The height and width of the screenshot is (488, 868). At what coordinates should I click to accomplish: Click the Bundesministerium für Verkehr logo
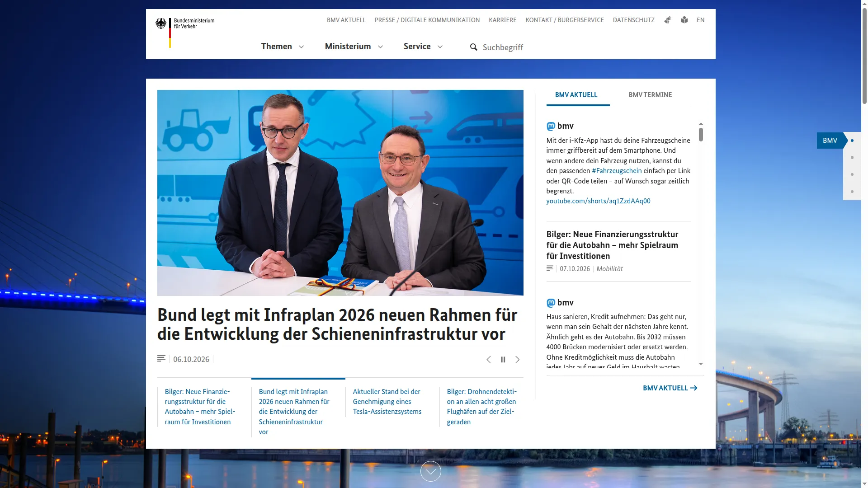pos(185,33)
